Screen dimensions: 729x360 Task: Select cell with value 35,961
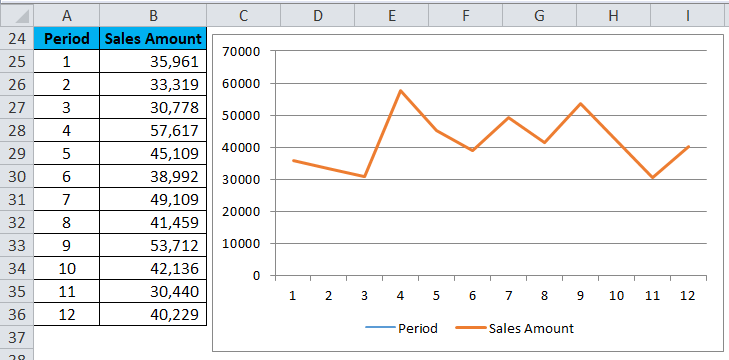pyautogui.click(x=153, y=61)
